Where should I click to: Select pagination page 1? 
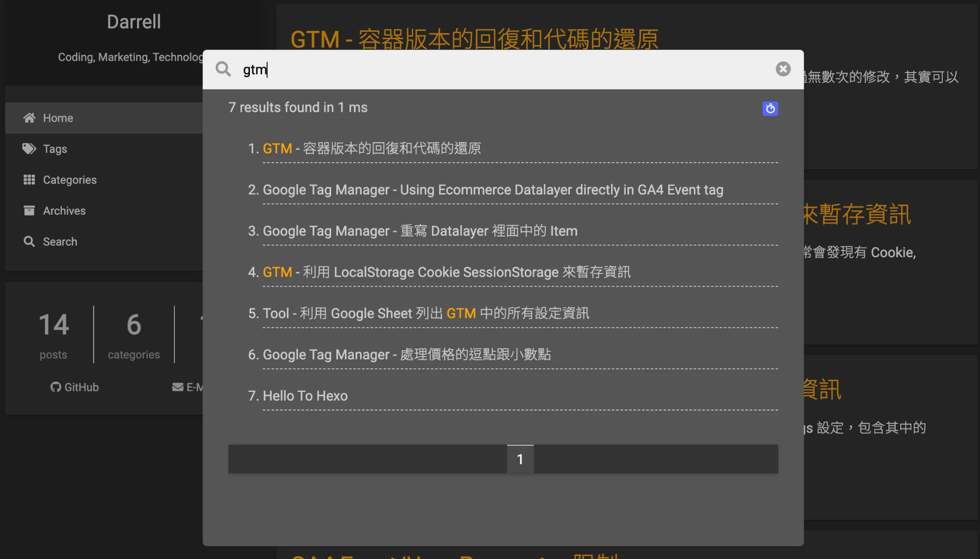519,459
